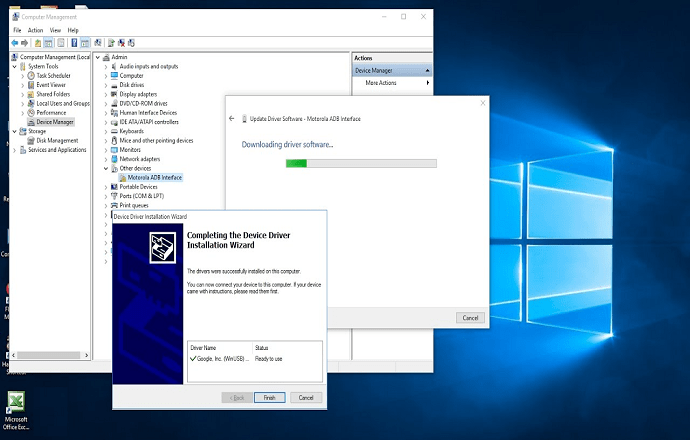
Task: Collapse the Device Manager actions section arrow
Action: 427,70
